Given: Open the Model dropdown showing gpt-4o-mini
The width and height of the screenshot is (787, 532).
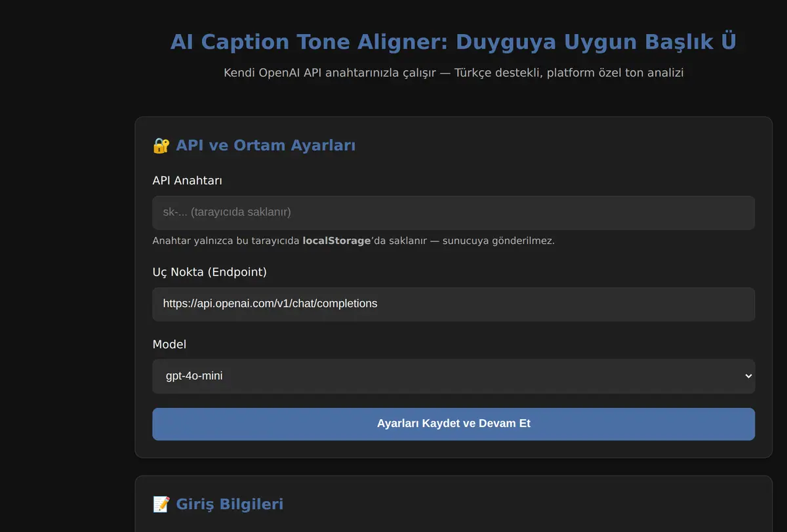Looking at the screenshot, I should (x=453, y=376).
